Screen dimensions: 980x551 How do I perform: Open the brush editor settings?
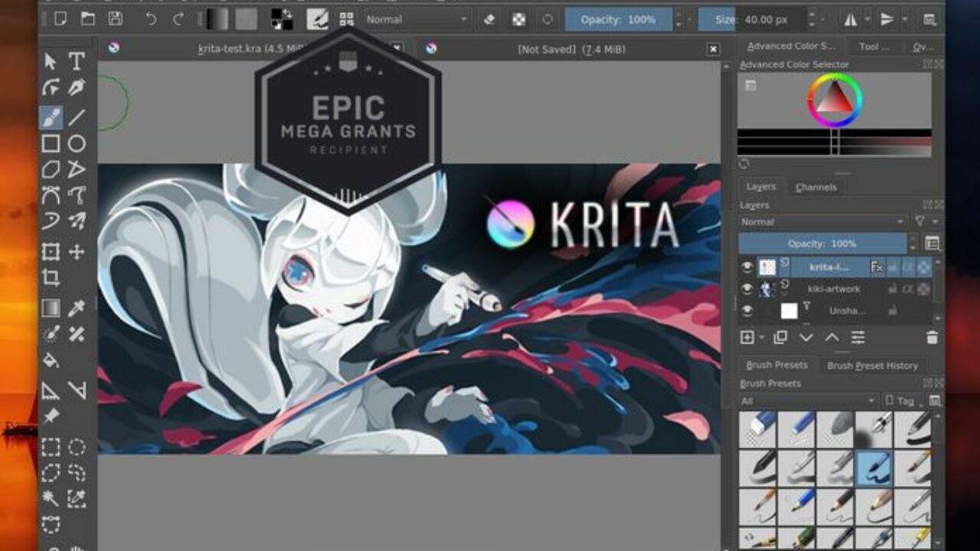pos(318,19)
